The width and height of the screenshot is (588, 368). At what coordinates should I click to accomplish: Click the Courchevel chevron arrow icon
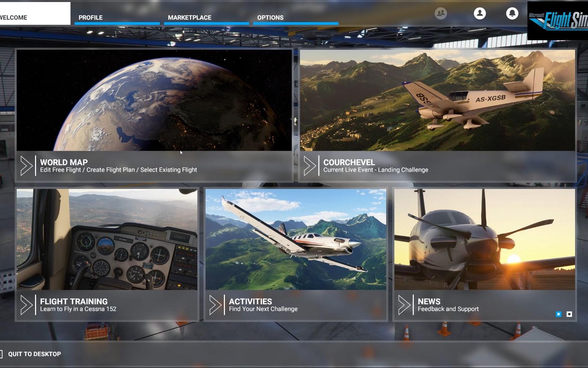(309, 166)
